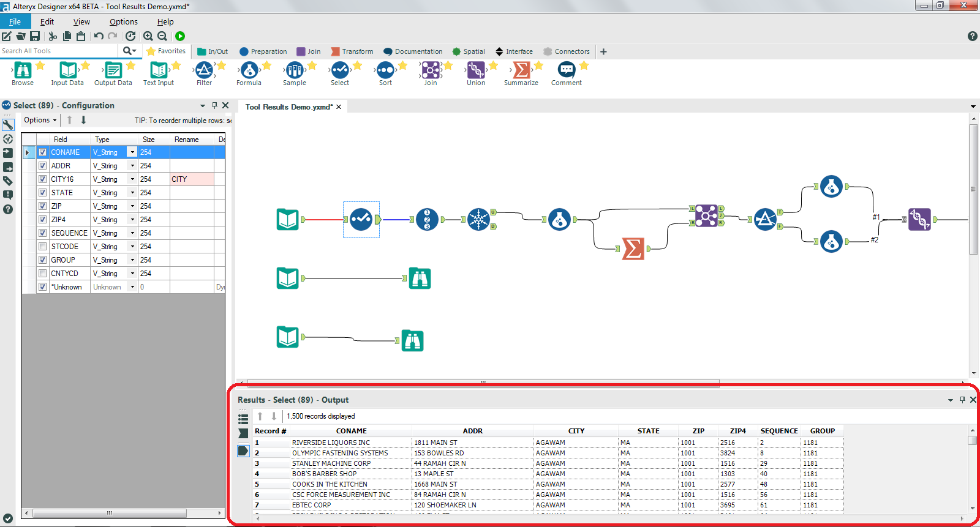Open the Type dropdown for the ADDR field

pos(132,166)
